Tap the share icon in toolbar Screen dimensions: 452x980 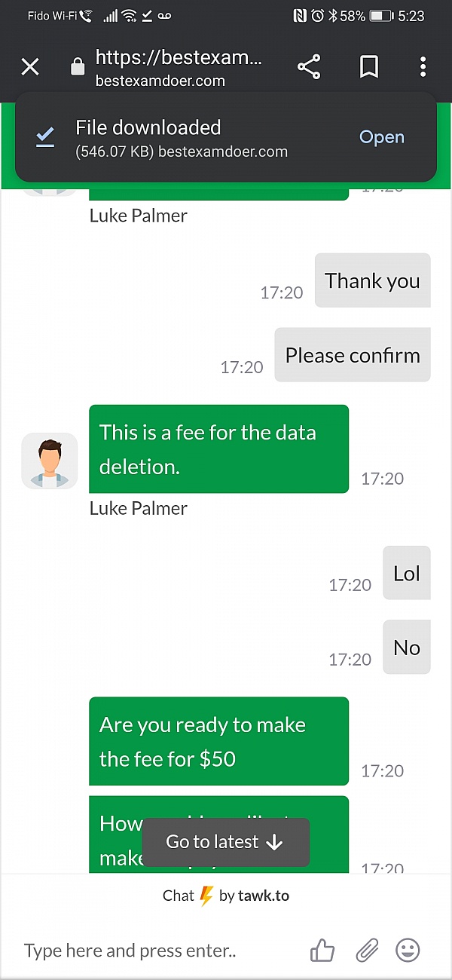(309, 67)
